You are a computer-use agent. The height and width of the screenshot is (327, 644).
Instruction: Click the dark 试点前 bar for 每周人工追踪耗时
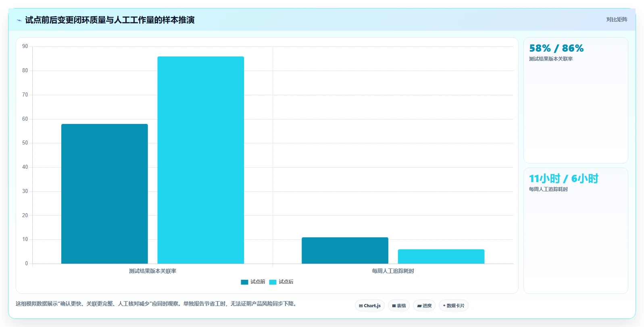pos(345,250)
